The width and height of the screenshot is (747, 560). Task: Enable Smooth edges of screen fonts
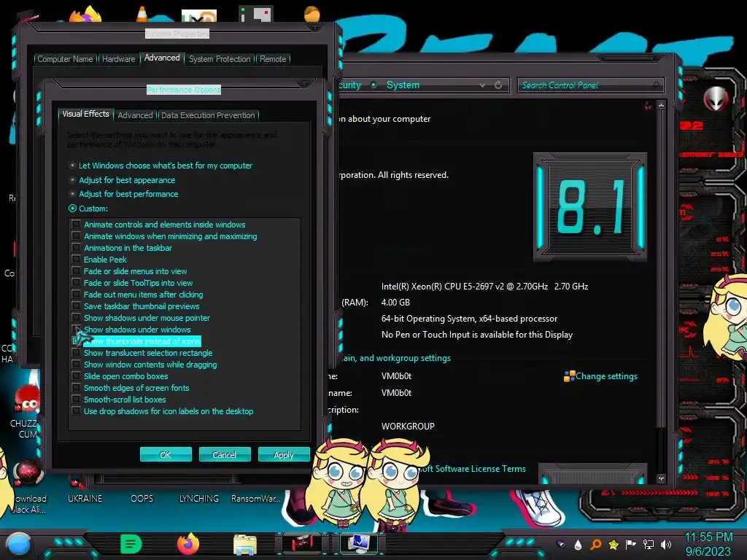tap(76, 387)
